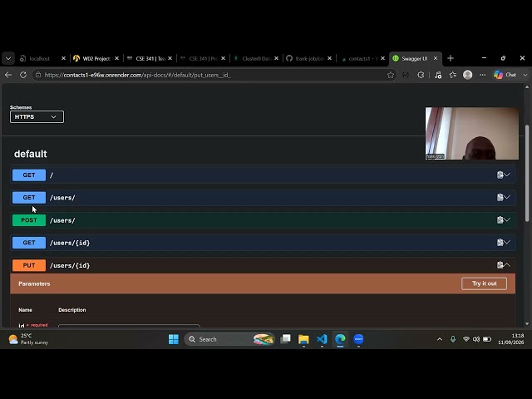Open the browser profile avatar

click(x=467, y=75)
